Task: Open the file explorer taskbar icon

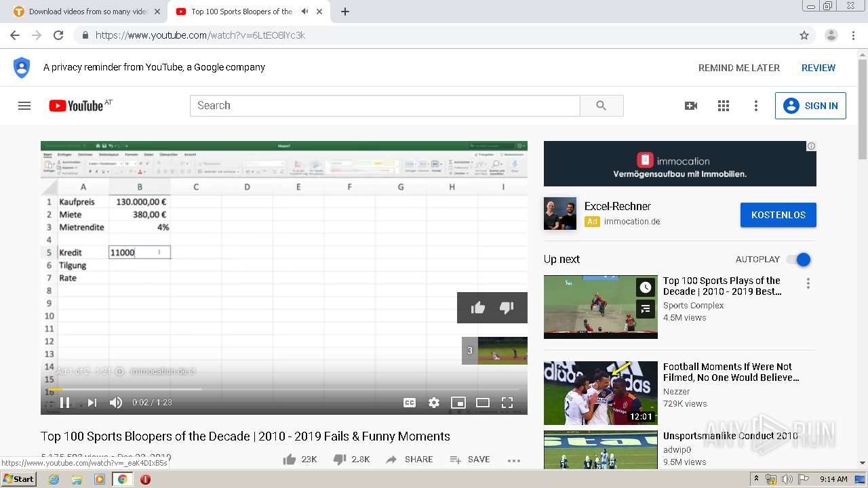Action: click(77, 479)
